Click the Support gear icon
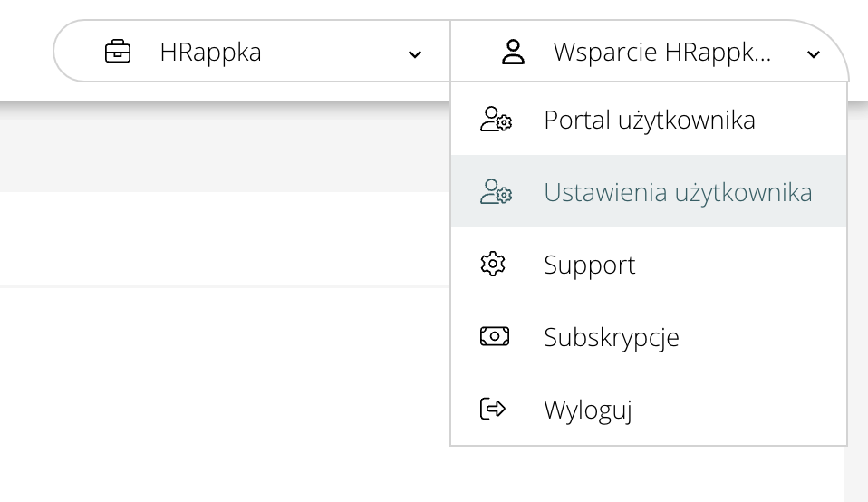868x502 pixels. click(x=493, y=265)
